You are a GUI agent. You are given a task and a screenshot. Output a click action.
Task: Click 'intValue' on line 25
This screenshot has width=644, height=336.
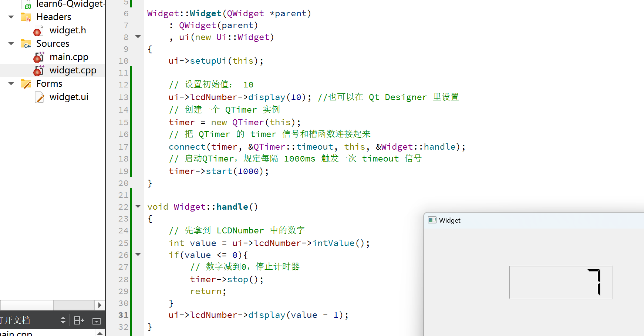click(333, 243)
